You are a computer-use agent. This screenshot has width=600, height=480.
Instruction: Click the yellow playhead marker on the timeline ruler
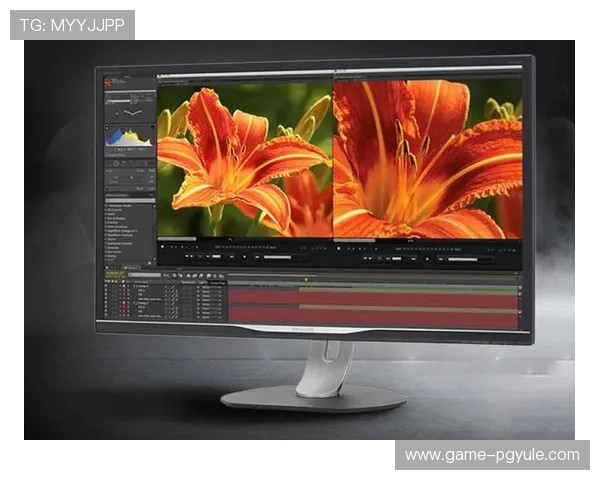[306, 280]
